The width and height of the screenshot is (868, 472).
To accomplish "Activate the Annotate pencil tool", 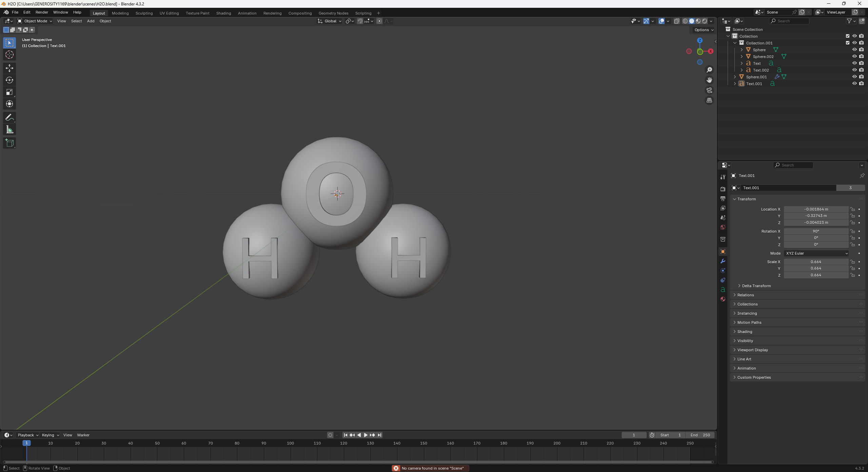I will click(x=9, y=118).
